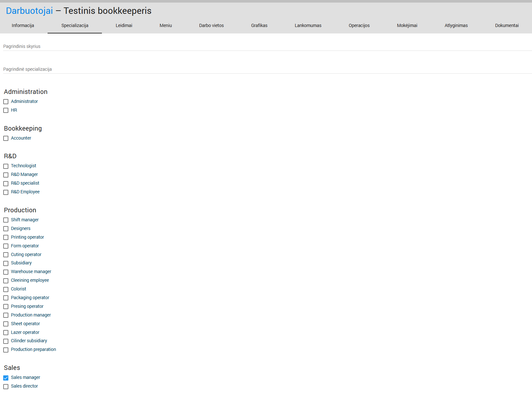Tick the Warehouse manager checkbox

pos(6,272)
